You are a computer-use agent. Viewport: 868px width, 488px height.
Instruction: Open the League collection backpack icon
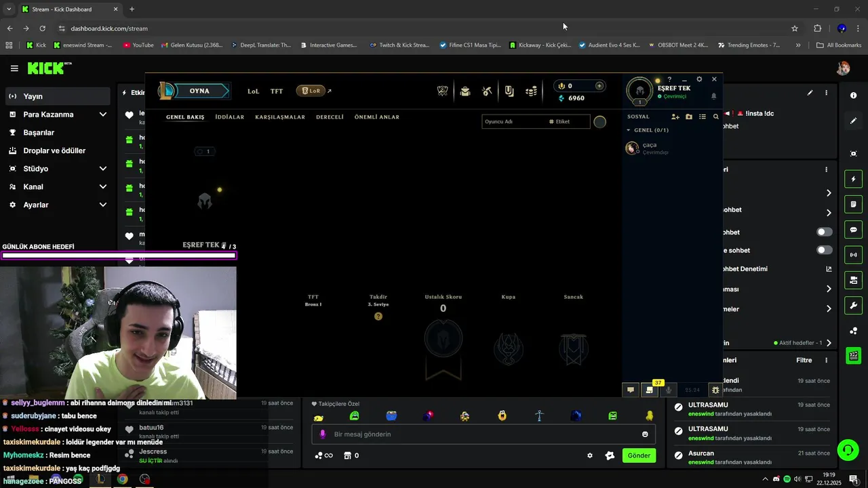point(465,91)
